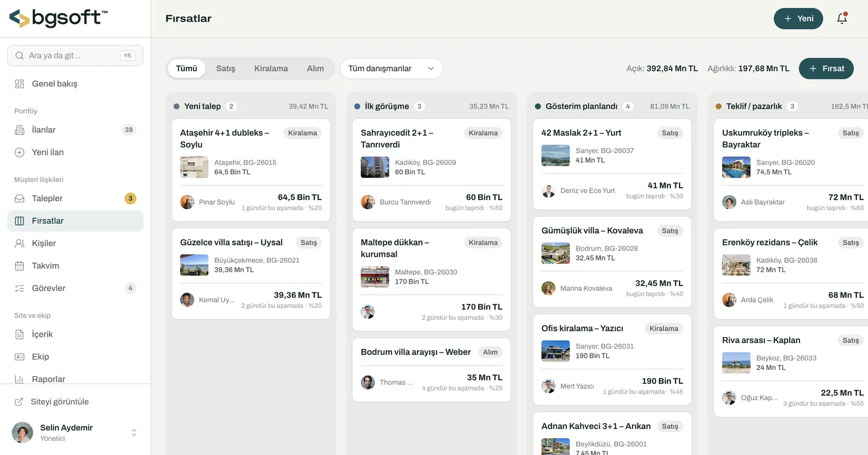868x455 pixels.
Task: Click the Raporlar chart icon
Action: [20, 379]
